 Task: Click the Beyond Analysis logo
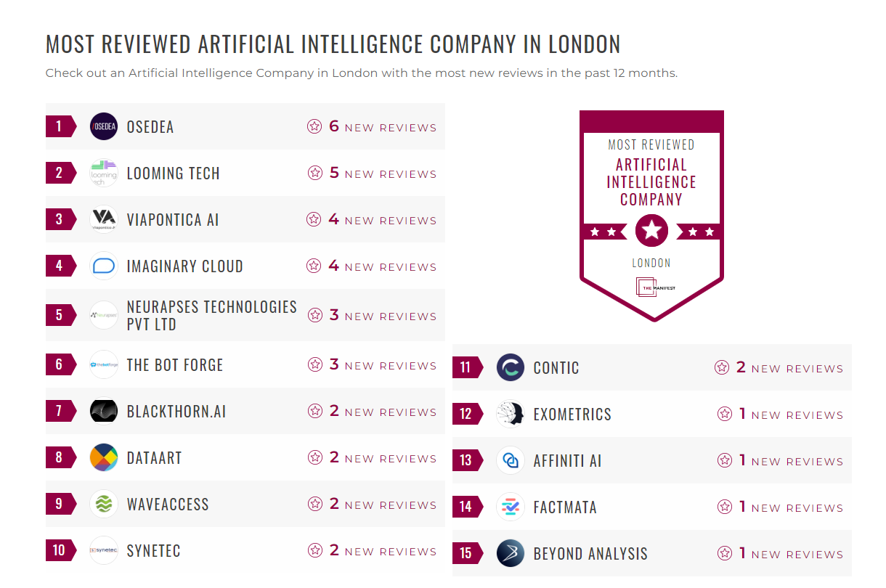(x=511, y=553)
